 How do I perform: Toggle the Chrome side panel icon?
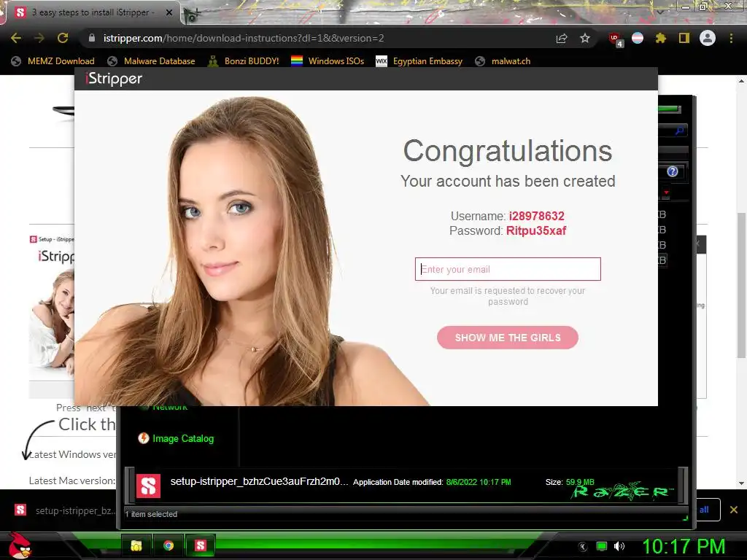[684, 38]
